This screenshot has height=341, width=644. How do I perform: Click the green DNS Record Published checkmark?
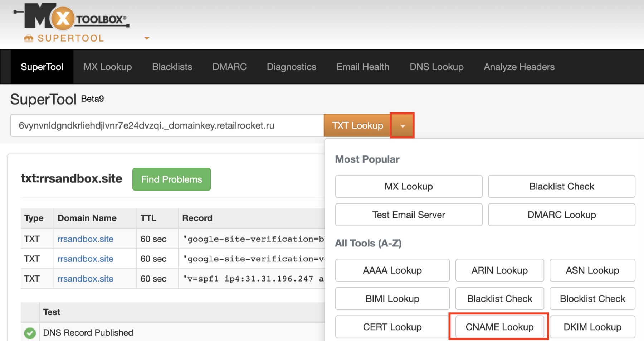click(30, 333)
